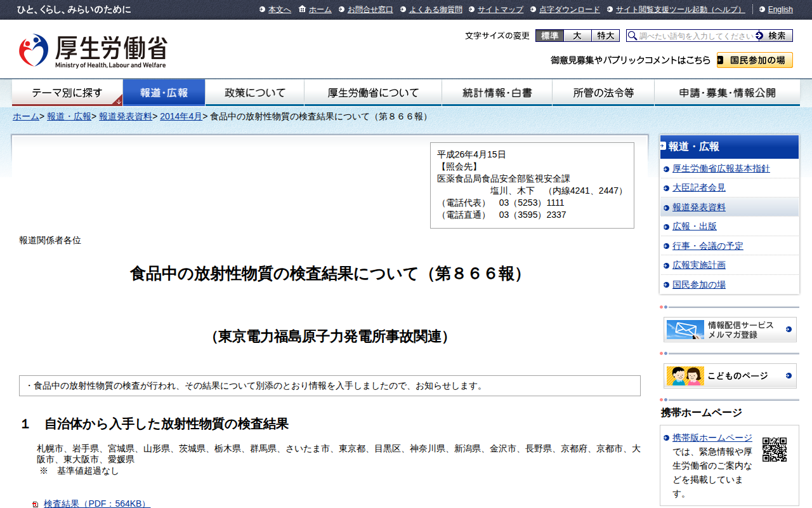
Task: Open the 統計情報・白書 navigation tab
Action: pos(497,93)
